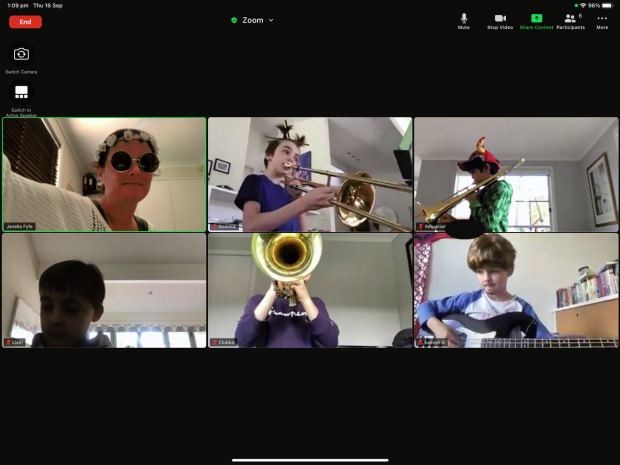The width and height of the screenshot is (620, 465).
Task: Select Sebastian's video tile
Action: tap(516, 174)
